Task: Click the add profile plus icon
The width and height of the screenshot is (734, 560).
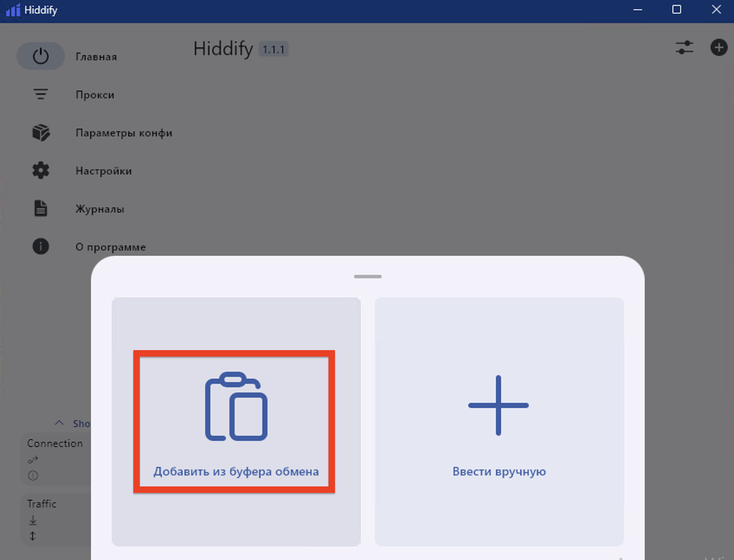Action: click(x=718, y=48)
